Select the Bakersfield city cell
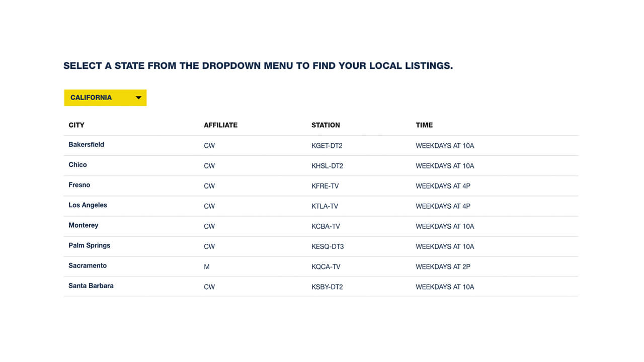Screen dimensions: 644x362 (87, 145)
